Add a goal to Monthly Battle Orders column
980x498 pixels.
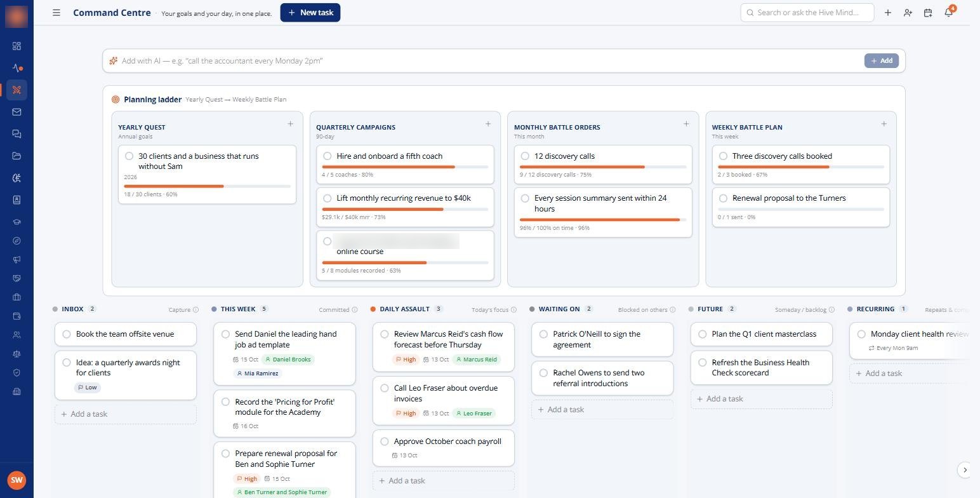tap(686, 124)
